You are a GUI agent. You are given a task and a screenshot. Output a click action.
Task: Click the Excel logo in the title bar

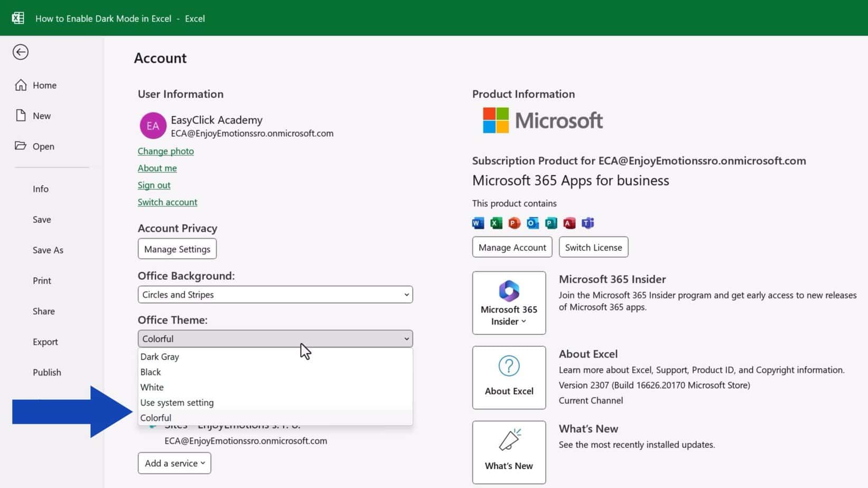click(17, 17)
